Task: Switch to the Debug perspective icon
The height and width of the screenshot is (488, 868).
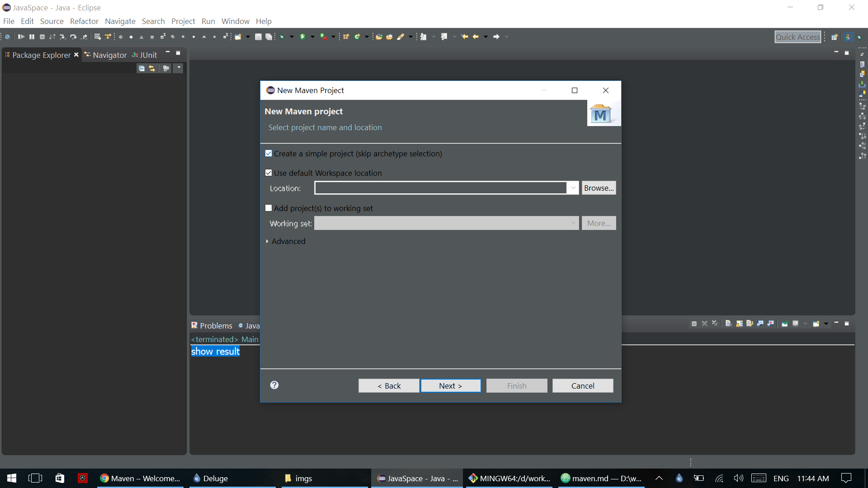Action: tap(859, 37)
